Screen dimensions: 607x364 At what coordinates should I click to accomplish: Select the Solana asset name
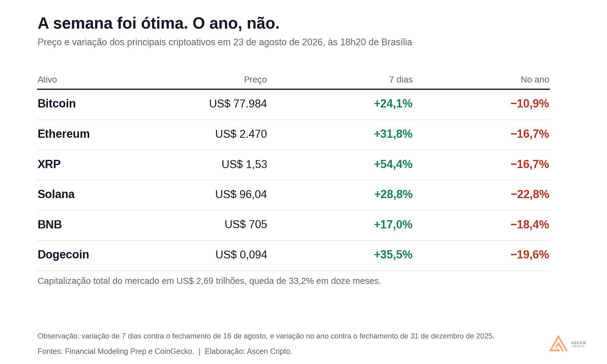tap(56, 194)
